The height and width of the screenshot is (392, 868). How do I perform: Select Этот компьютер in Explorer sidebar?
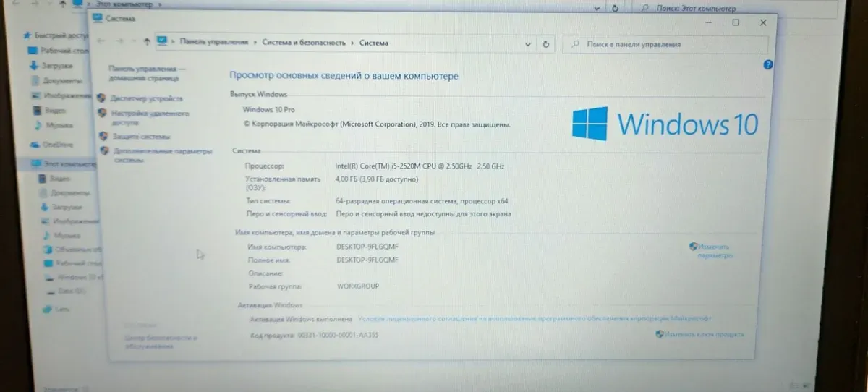[64, 164]
